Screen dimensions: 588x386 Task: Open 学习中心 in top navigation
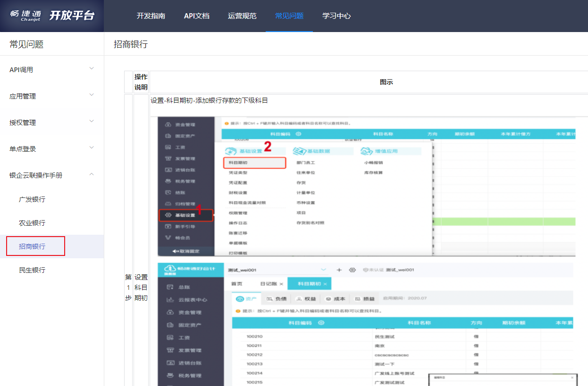pyautogui.click(x=336, y=16)
